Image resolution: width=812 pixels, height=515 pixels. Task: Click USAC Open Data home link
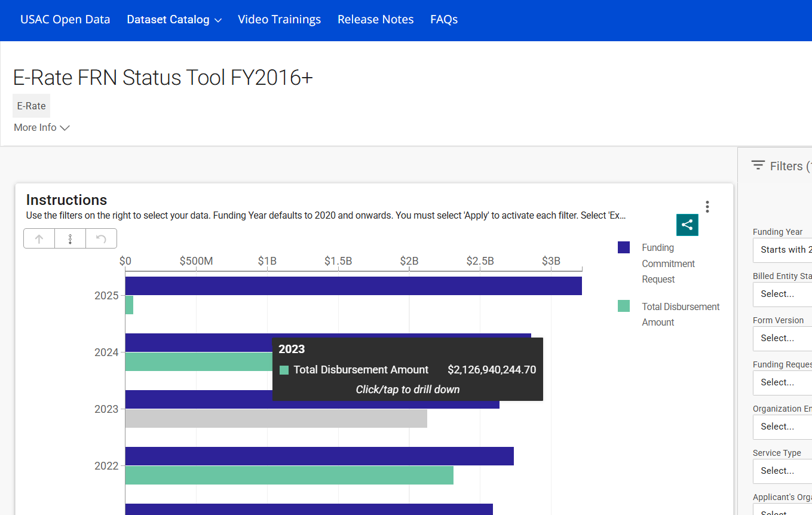click(65, 20)
